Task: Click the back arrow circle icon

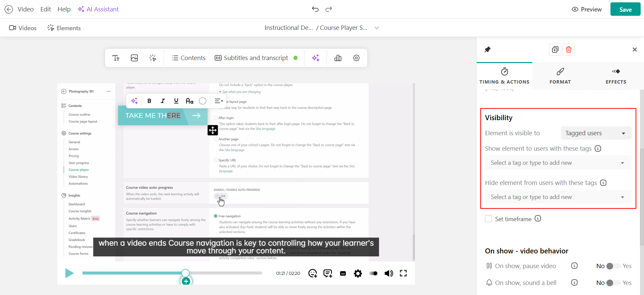Action: pyautogui.click(x=9, y=9)
